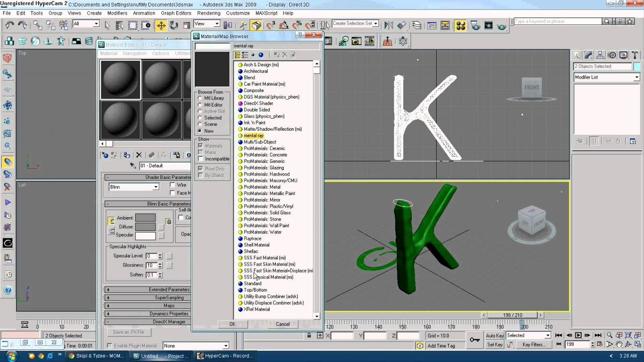Open the Utilities hammer panel tab
Image resolution: width=644 pixels, height=362 pixels.
coord(635,55)
